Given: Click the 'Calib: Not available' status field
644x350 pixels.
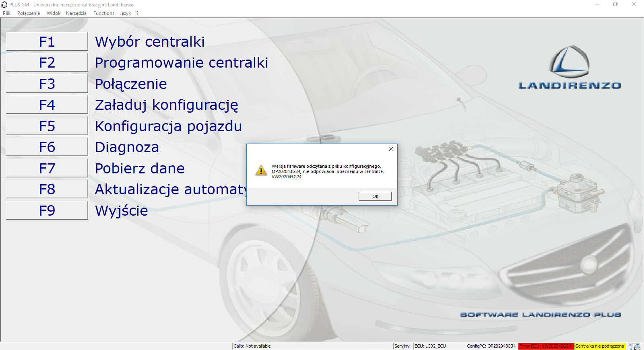Looking at the screenshot, I should [x=313, y=346].
